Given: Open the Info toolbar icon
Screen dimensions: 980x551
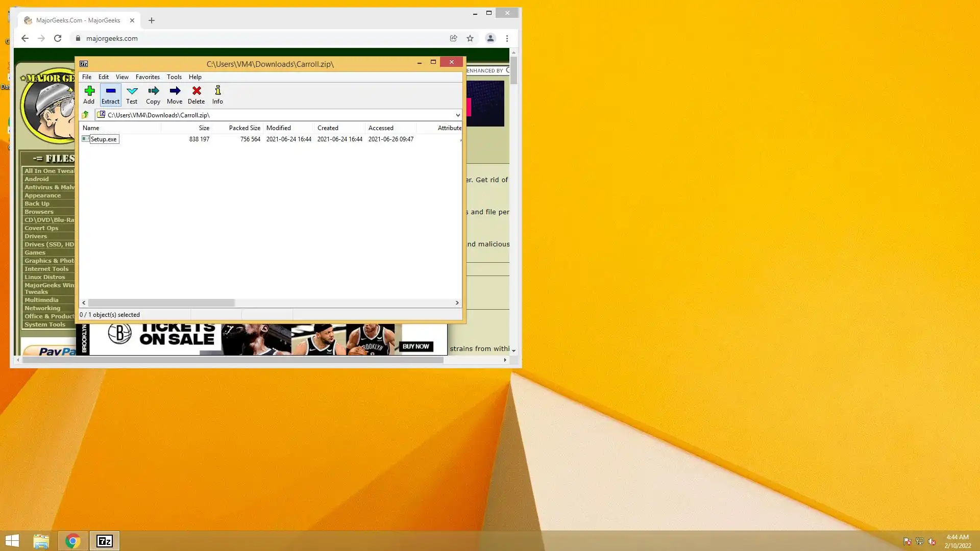Looking at the screenshot, I should point(217,94).
